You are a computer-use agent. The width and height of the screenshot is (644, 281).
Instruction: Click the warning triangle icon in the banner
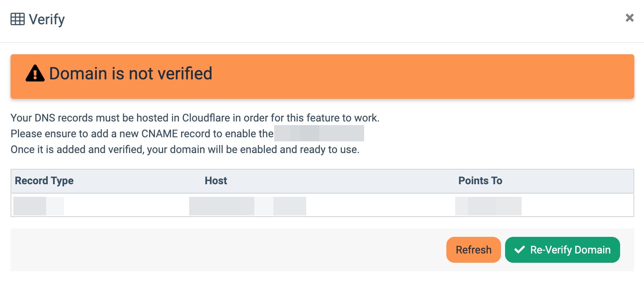pos(35,74)
